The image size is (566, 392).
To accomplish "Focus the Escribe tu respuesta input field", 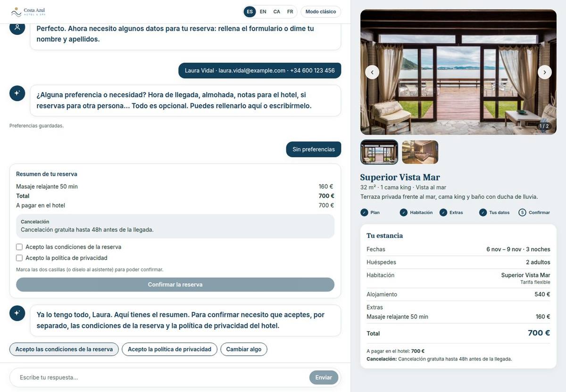I will click(160, 377).
